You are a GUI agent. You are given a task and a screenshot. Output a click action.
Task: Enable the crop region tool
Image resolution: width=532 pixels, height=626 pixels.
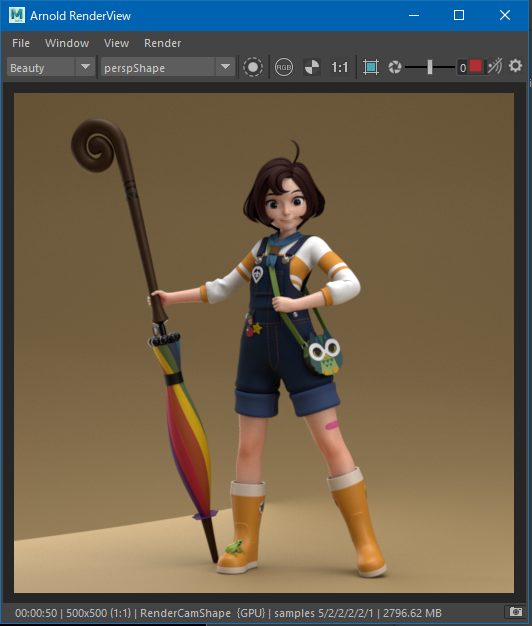371,67
